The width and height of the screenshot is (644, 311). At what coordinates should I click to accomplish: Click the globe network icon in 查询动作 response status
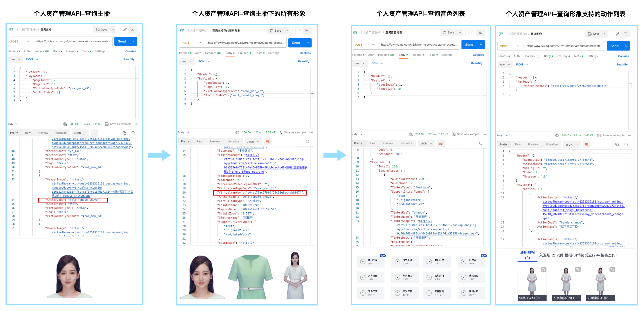(557, 135)
